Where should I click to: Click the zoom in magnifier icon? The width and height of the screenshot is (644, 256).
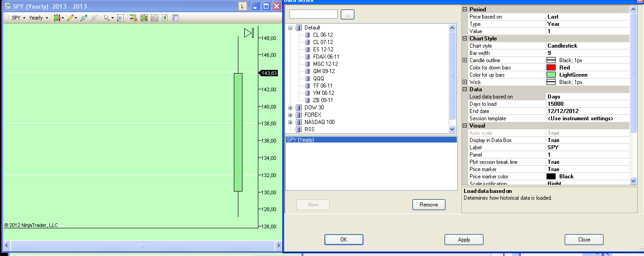point(83,18)
